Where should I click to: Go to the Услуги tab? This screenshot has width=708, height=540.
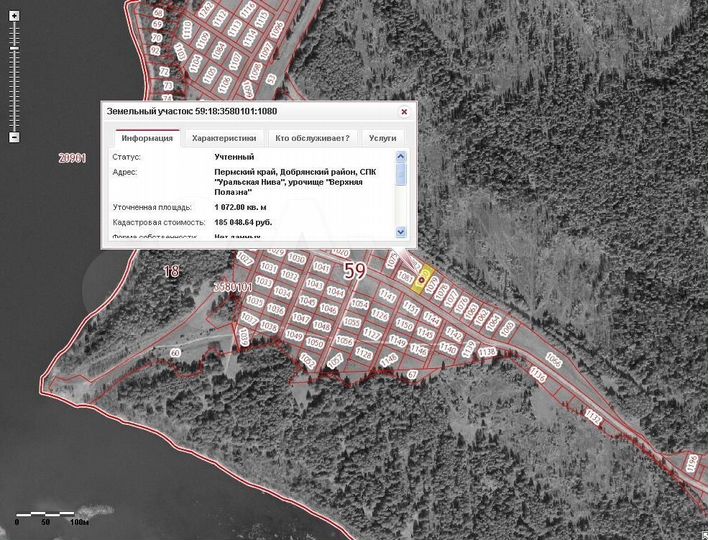click(382, 138)
